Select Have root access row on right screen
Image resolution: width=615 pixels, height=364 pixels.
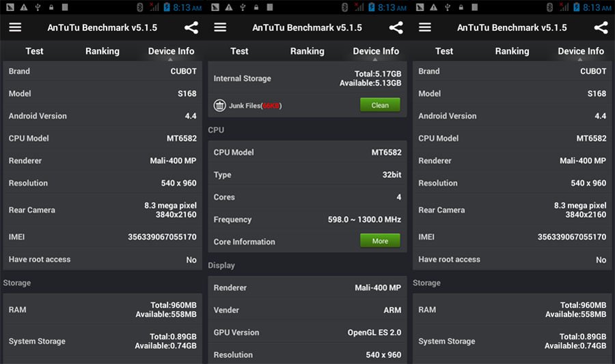512,259
